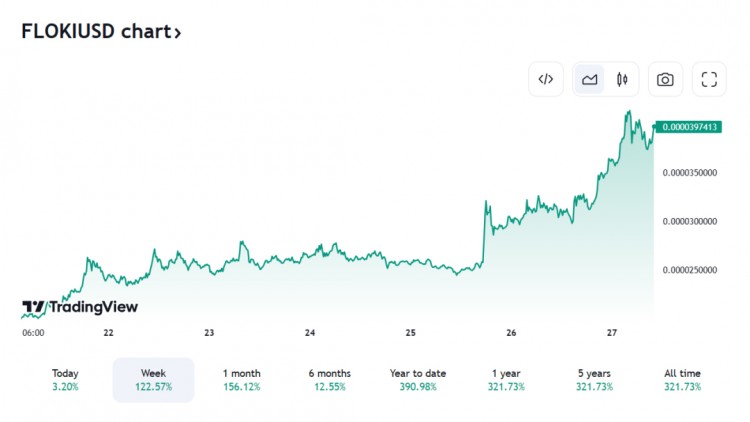Click the 0.0000300000 price axis label
The image size is (750, 422).
tap(690, 222)
